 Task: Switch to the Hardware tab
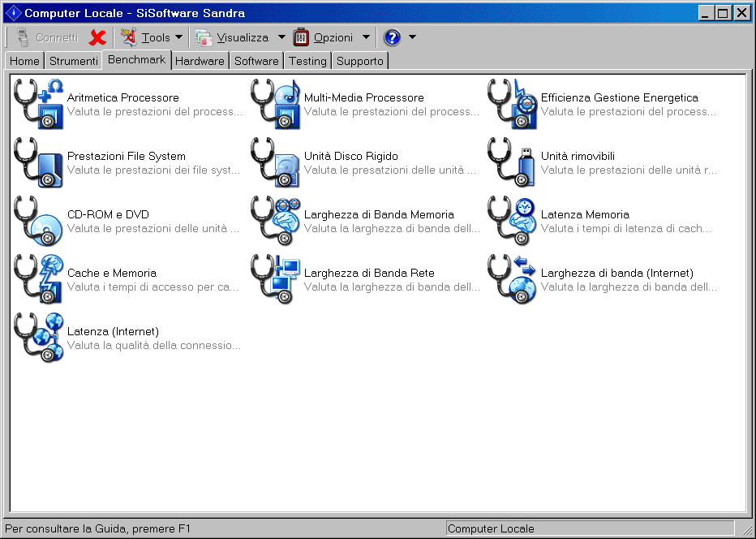pyautogui.click(x=200, y=61)
